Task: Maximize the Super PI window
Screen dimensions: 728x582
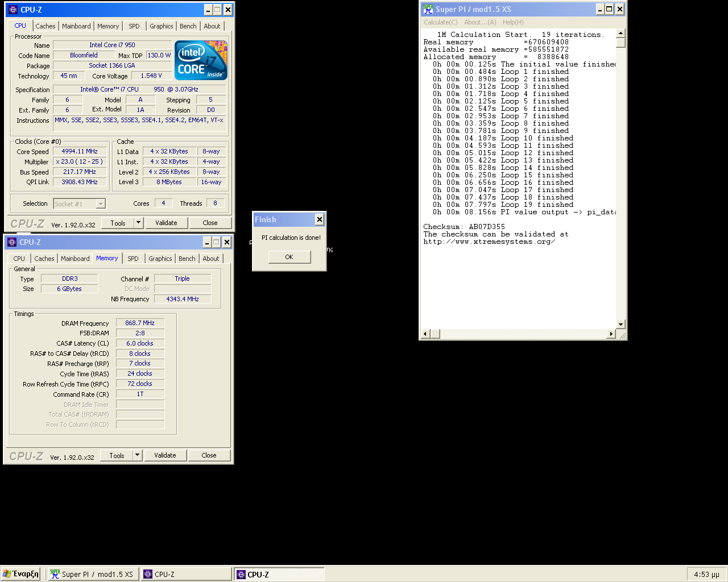Action: 610,9
